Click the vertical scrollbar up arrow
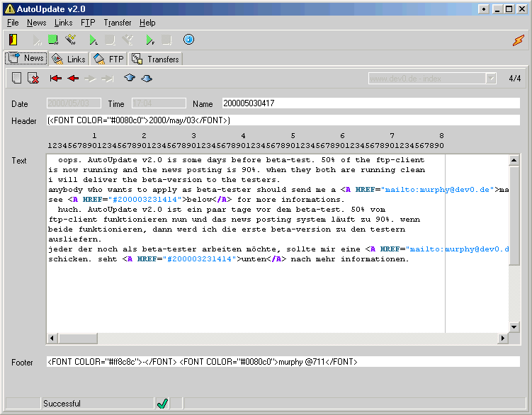The image size is (532, 415). click(x=514, y=160)
